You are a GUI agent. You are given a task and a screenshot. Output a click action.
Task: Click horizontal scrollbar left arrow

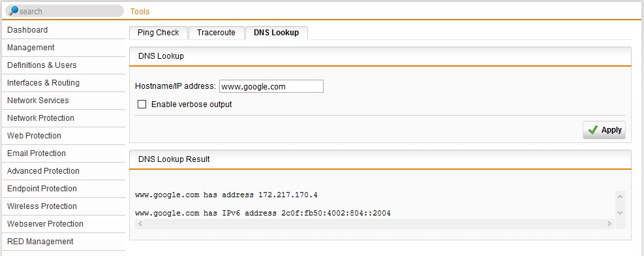140,224
